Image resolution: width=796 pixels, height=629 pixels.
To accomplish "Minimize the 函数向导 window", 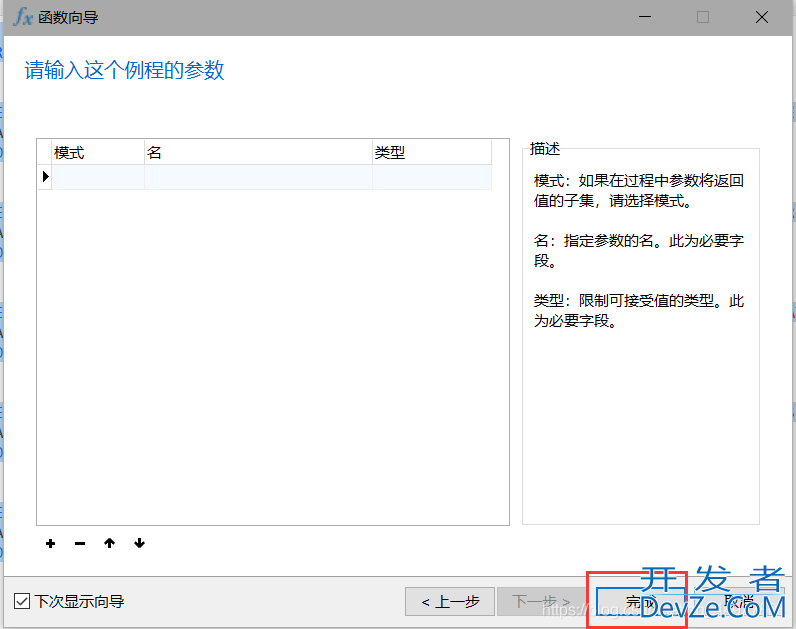I will [x=645, y=17].
